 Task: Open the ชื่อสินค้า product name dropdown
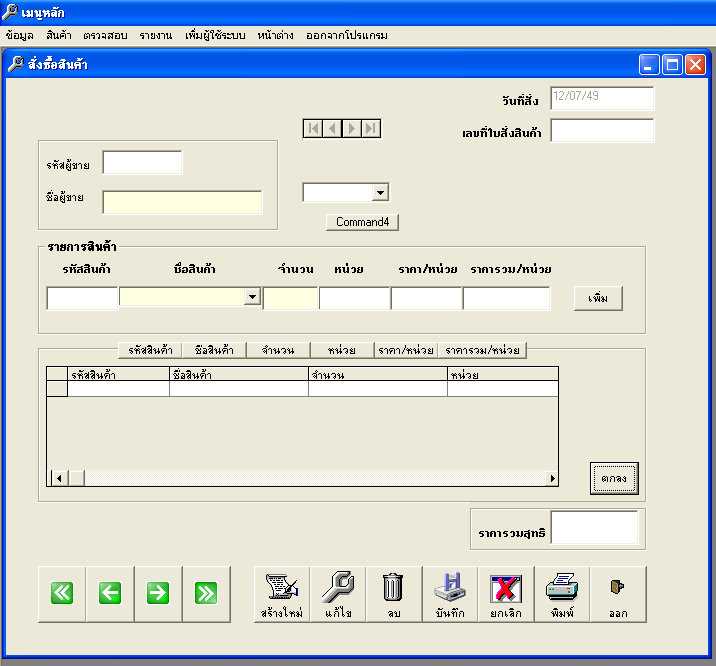click(252, 297)
